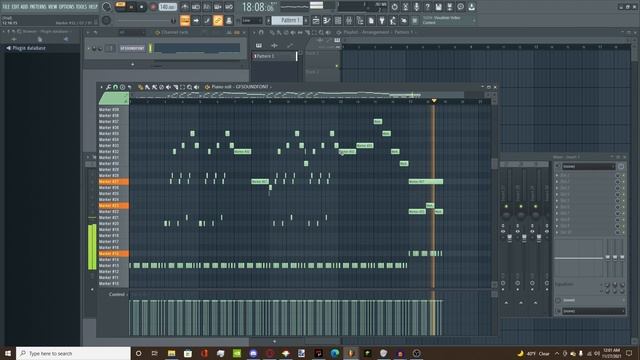Screen dimensions: 640x360
Task: Toggle the metronome icon
Action: (x=185, y=7)
